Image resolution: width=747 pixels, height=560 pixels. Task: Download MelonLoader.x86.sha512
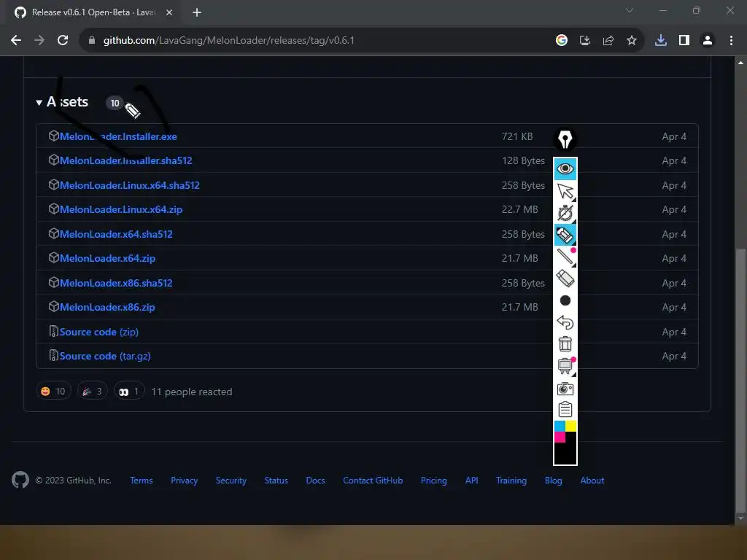click(x=116, y=283)
